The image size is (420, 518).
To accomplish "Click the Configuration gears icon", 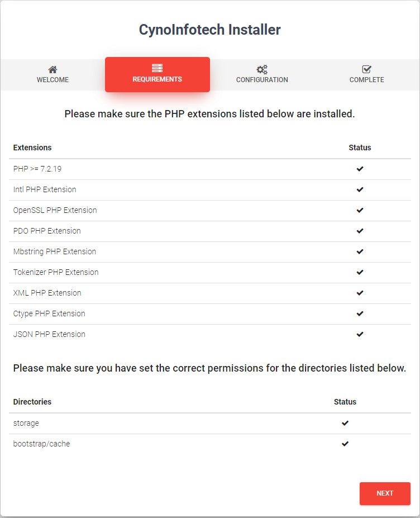I will click(x=262, y=69).
